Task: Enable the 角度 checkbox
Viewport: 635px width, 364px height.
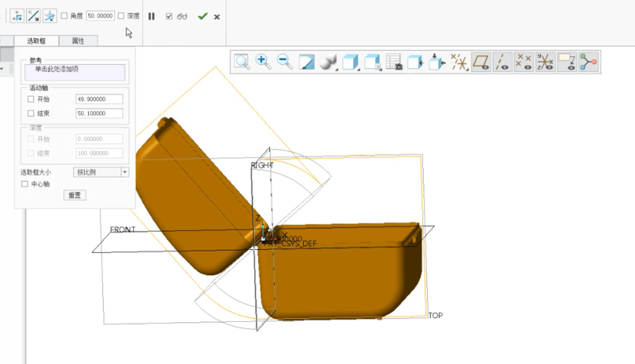Action: pos(64,16)
